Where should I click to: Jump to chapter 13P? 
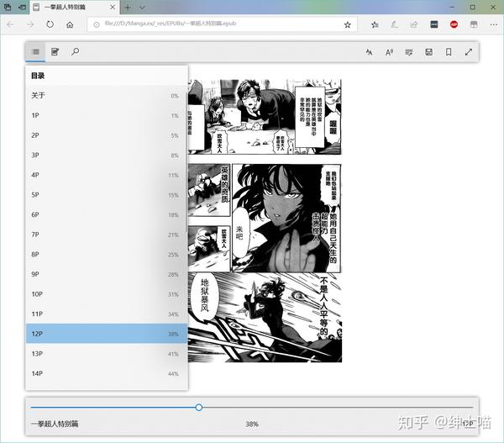[107, 354]
